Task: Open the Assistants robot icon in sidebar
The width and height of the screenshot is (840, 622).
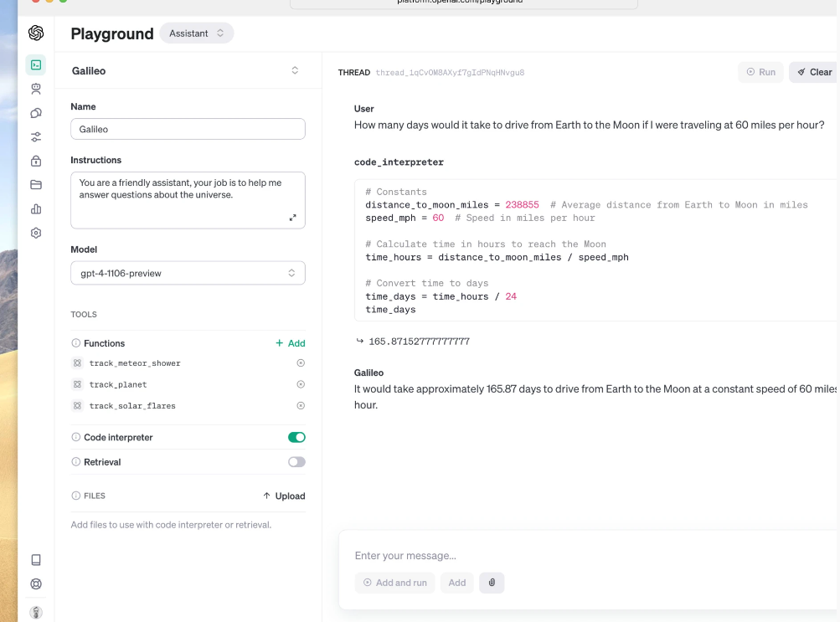Action: 36,89
